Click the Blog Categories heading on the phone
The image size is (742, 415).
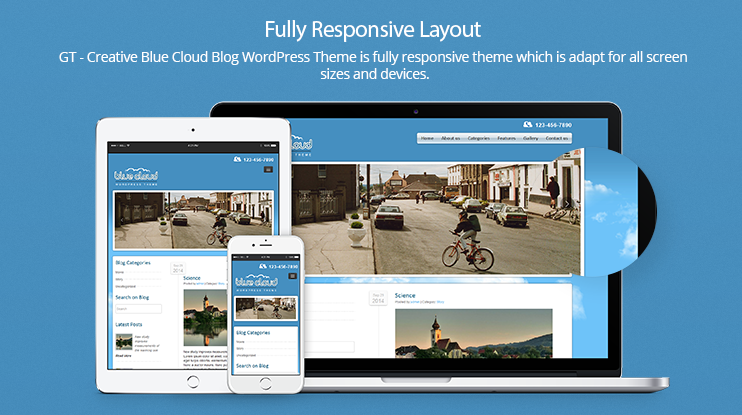click(253, 333)
